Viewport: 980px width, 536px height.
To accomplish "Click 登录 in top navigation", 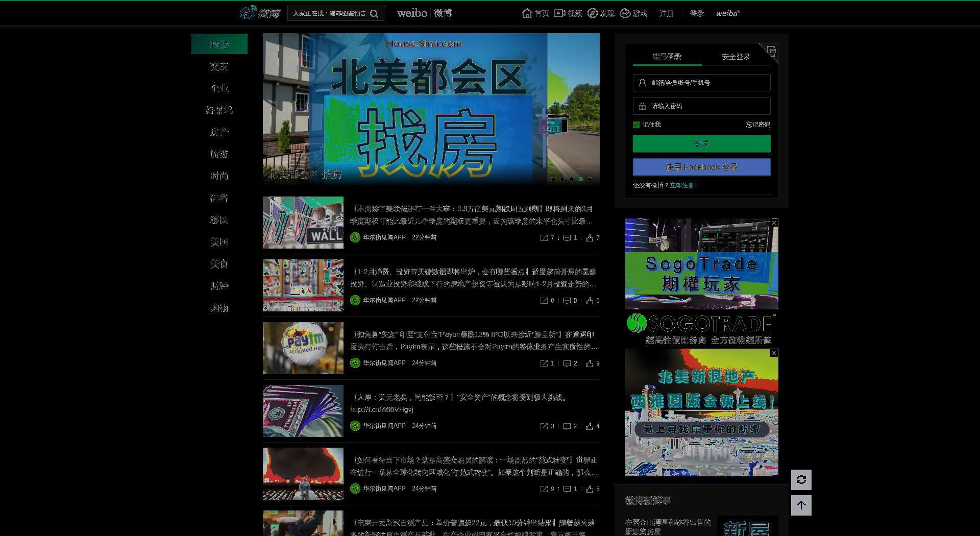I will 697,13.
